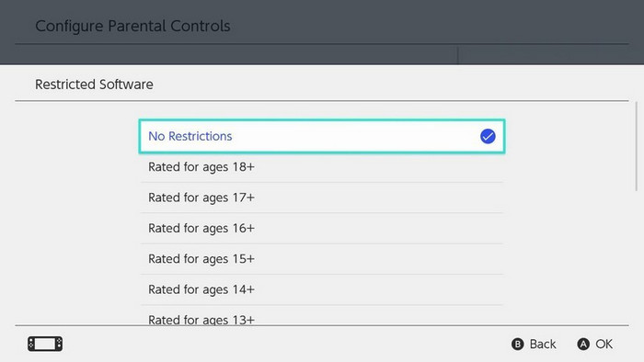
Task: Go Back using the Back label
Action: [543, 344]
